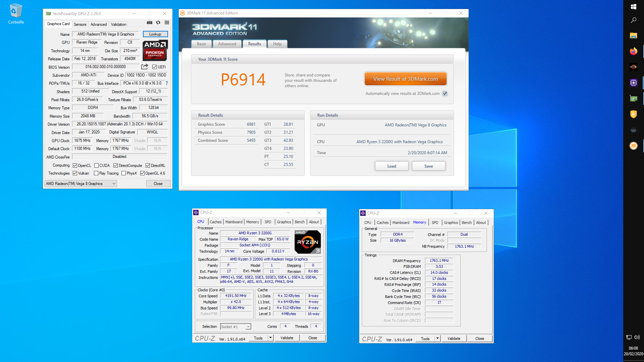Take a GPU-Z screenshot with the camera icon
Viewport: 644px width, 362px height.
coord(150,23)
